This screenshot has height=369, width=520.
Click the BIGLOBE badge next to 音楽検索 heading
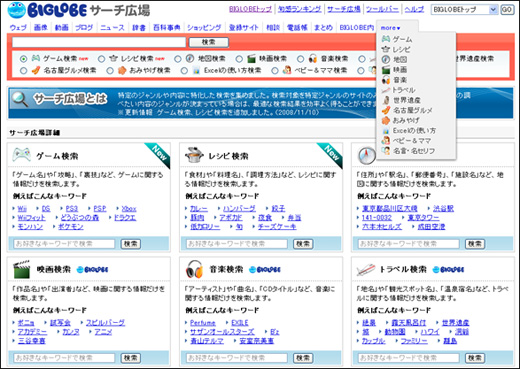(265, 270)
